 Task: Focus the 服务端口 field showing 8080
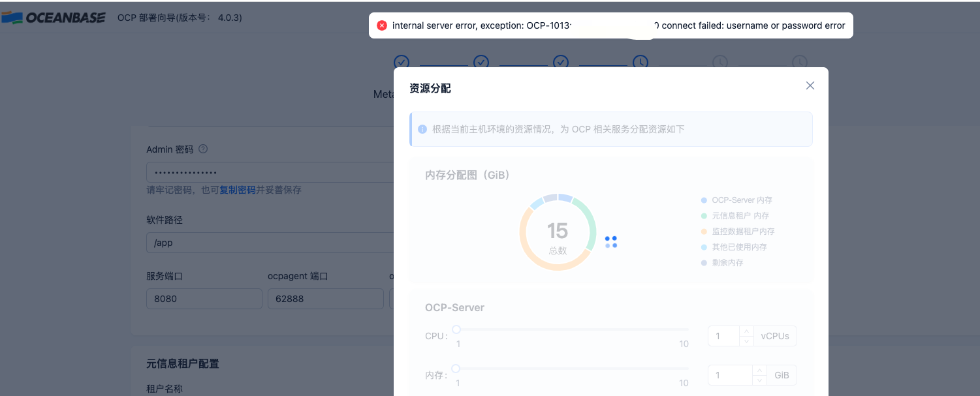click(x=204, y=299)
